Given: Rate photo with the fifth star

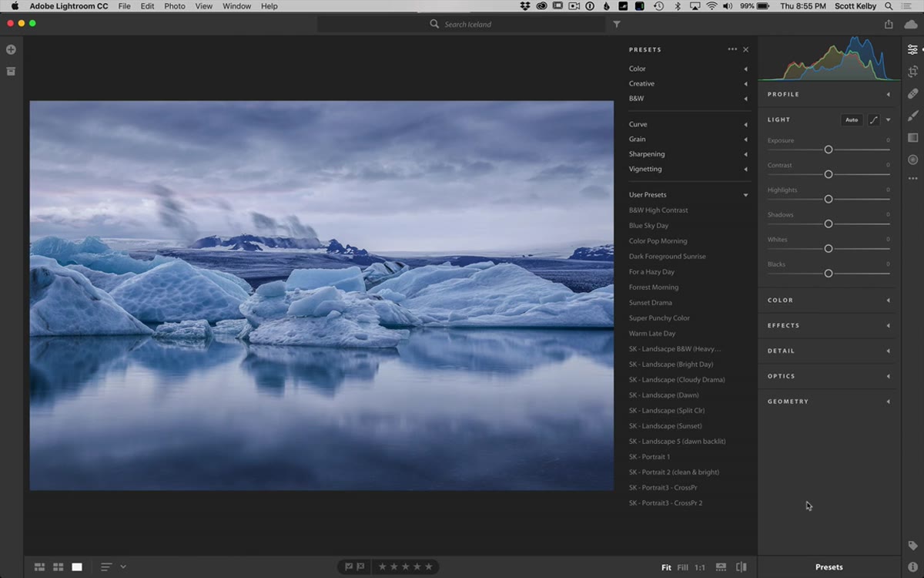Looking at the screenshot, I should 429,566.
